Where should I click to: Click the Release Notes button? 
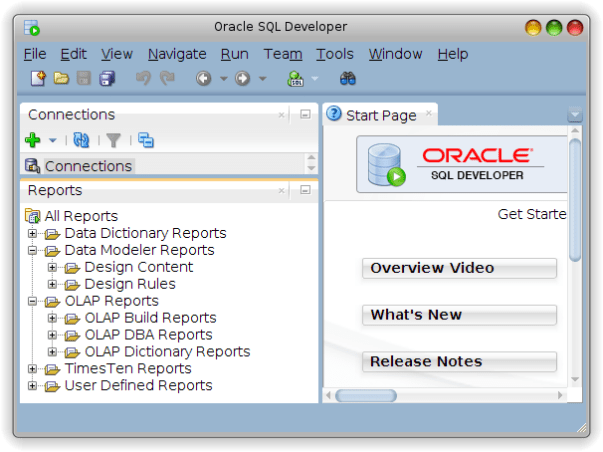459,362
